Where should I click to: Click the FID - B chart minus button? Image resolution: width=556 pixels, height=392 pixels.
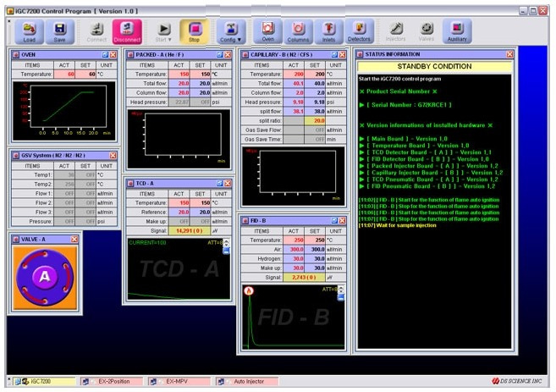click(341, 298)
